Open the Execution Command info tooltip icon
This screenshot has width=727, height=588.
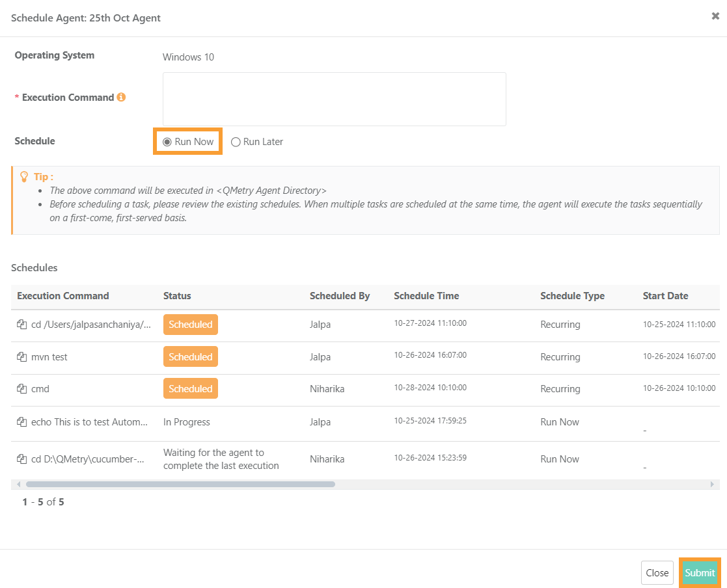pyautogui.click(x=121, y=97)
